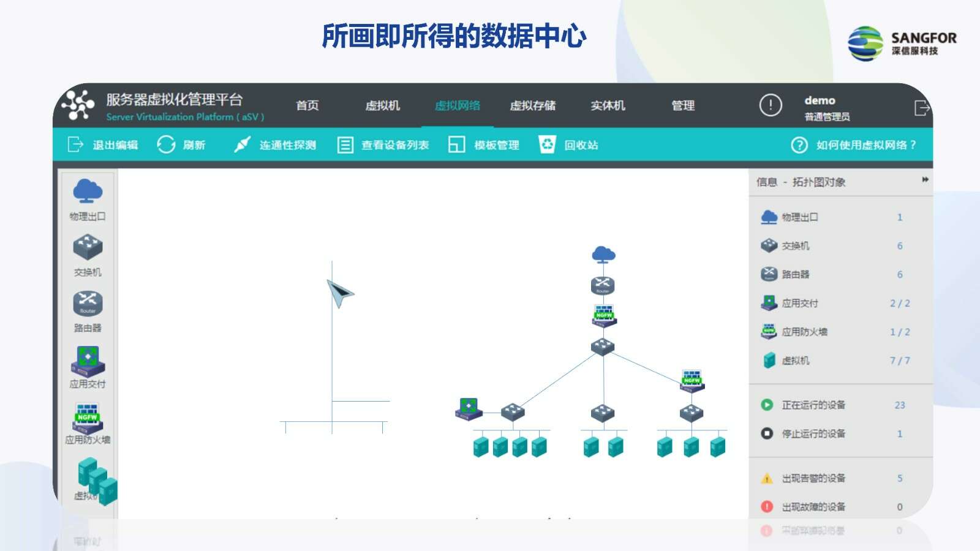Open the alert notification icon

pos(771,105)
